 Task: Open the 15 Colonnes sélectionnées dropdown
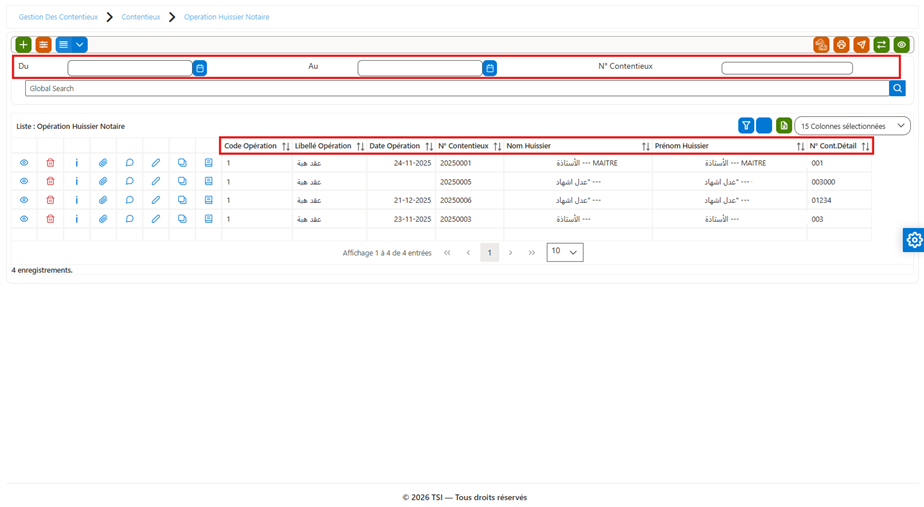[852, 126]
